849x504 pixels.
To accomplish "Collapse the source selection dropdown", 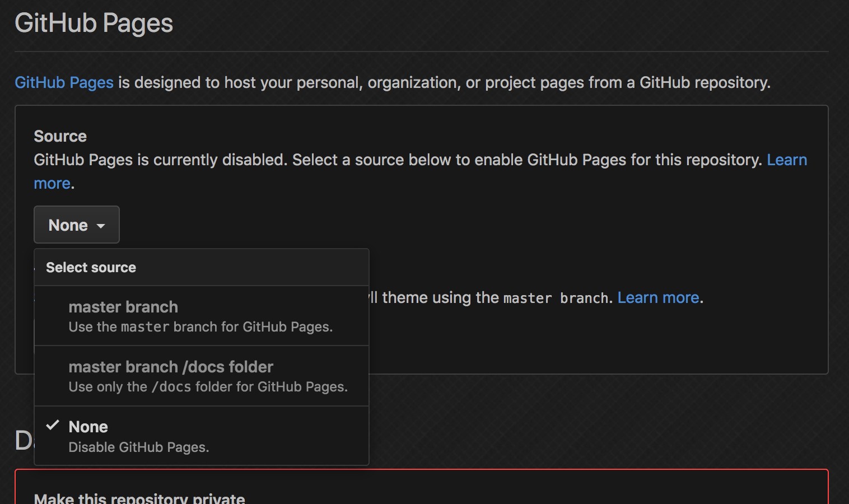I will [76, 225].
